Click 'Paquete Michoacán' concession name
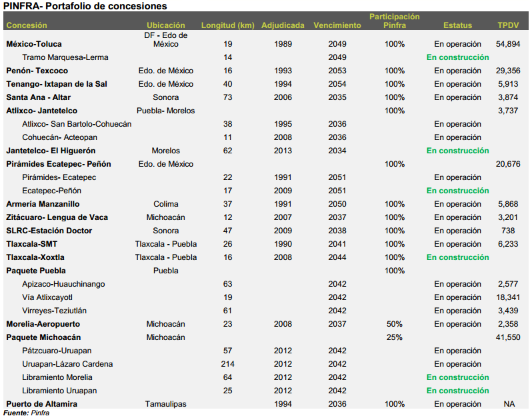532x418 pixels. [x=43, y=337]
